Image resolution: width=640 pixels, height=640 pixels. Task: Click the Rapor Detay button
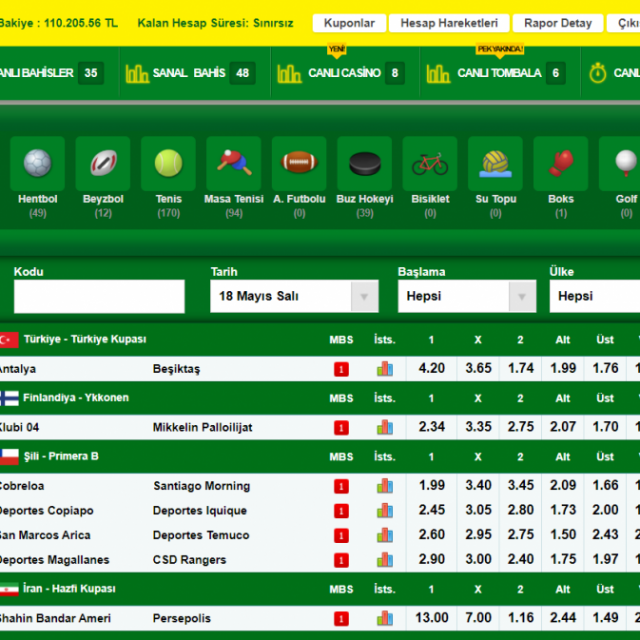pos(558,23)
